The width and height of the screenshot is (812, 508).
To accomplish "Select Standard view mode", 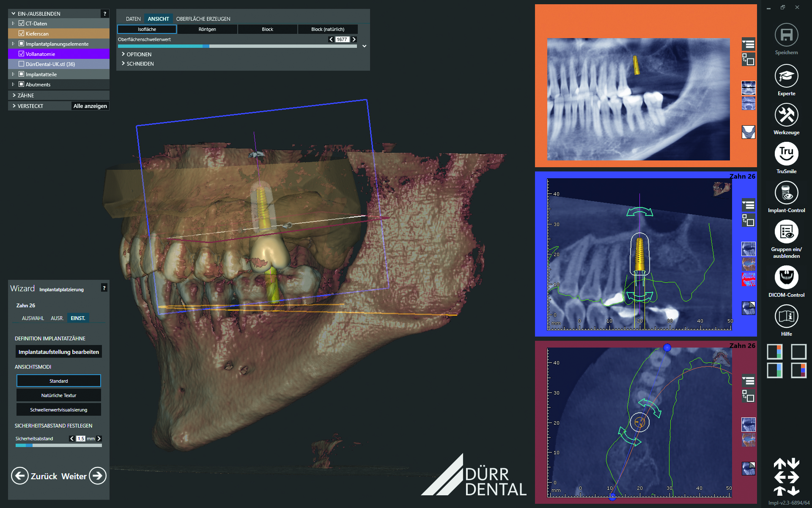I will [x=59, y=381].
